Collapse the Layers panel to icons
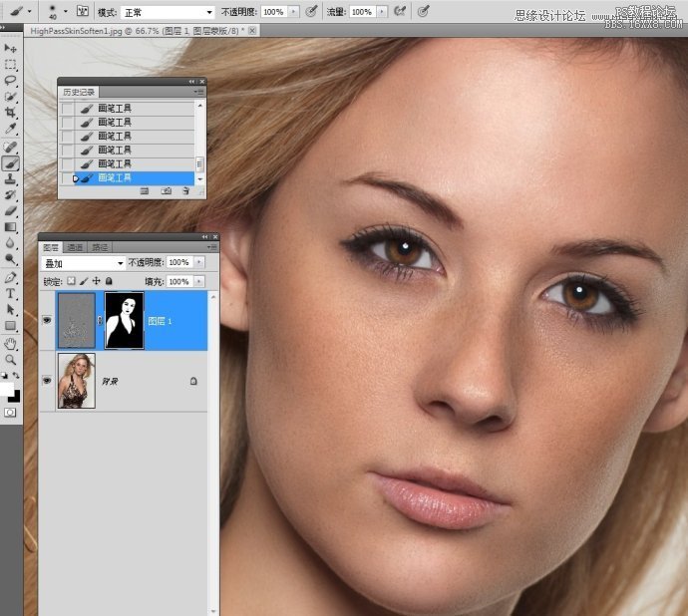688x616 pixels. 205,237
